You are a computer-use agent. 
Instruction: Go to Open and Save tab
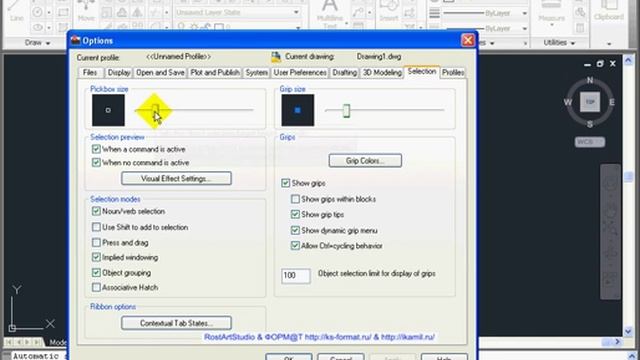coord(160,73)
